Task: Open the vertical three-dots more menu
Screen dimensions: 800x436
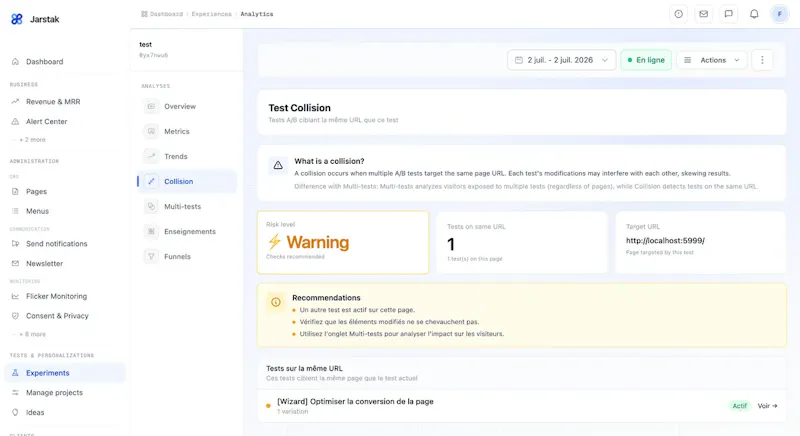Action: tap(762, 60)
